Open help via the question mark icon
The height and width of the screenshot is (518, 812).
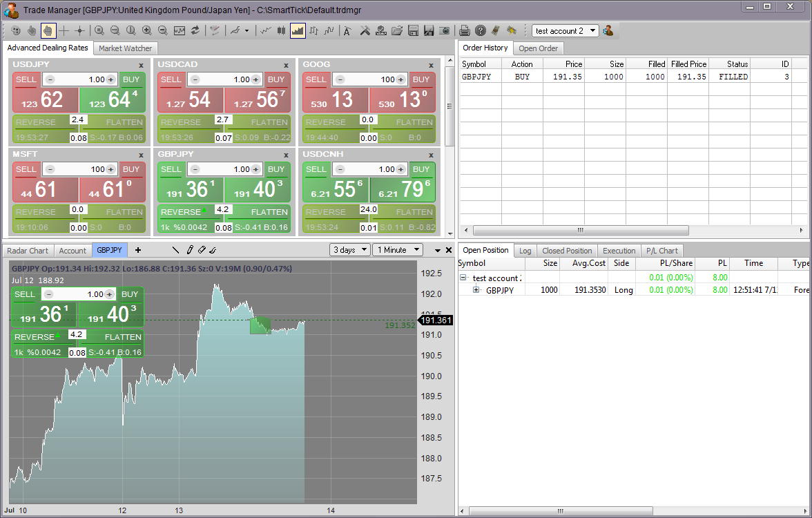point(481,30)
